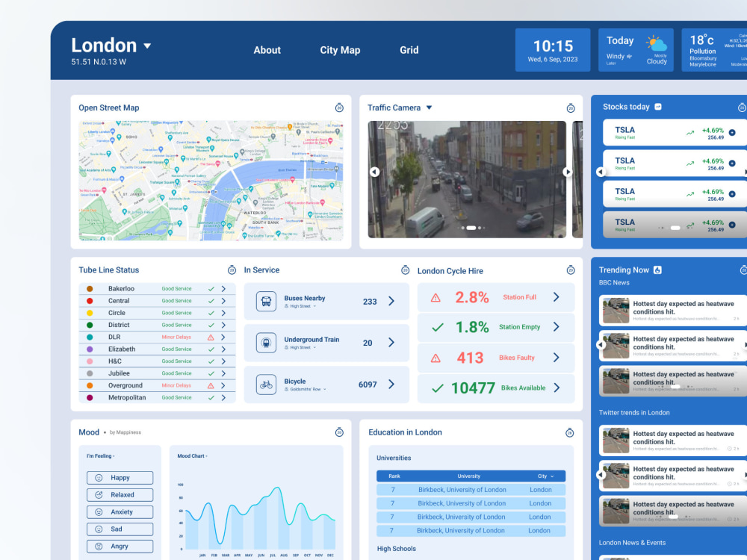747x560 pixels.
Task: Show previous traffic camera image
Action: pos(374,172)
